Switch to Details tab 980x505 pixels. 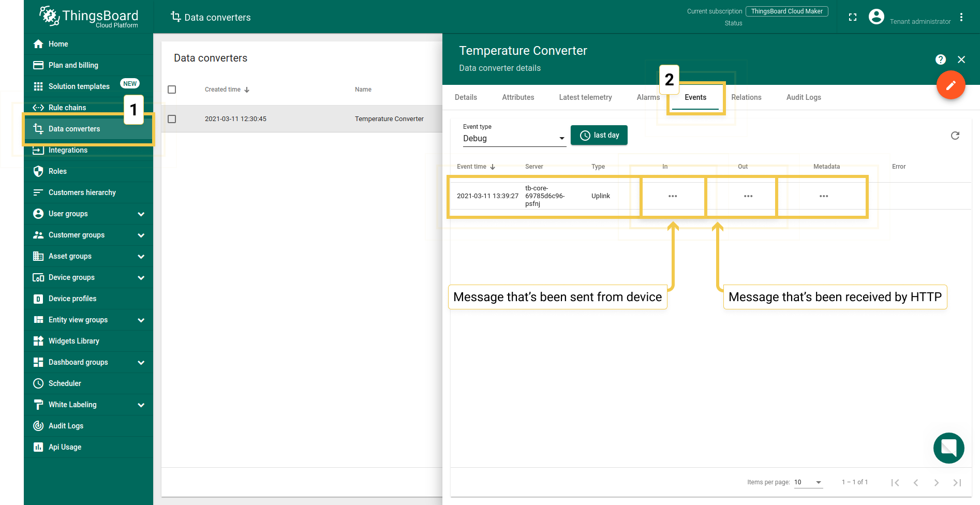(466, 97)
